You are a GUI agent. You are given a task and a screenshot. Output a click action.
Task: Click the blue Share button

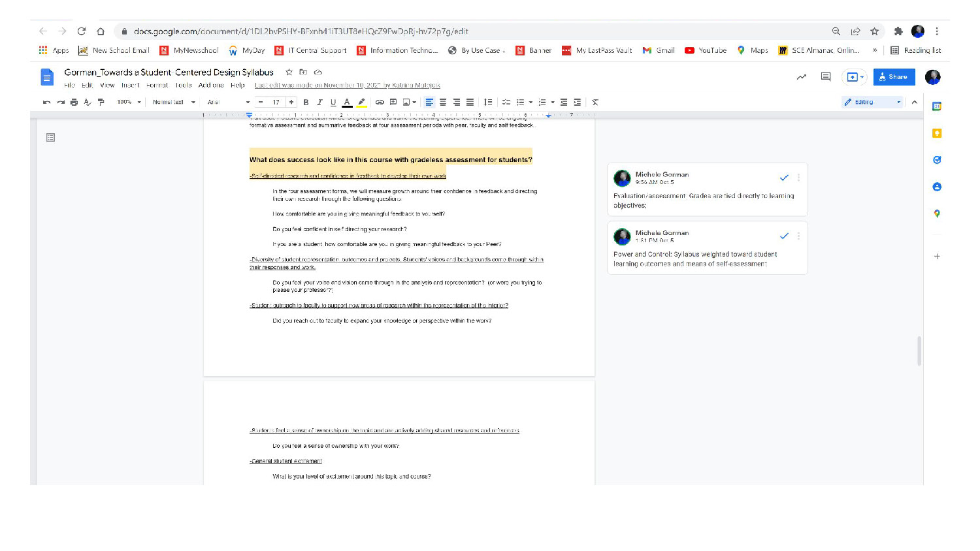click(x=894, y=77)
